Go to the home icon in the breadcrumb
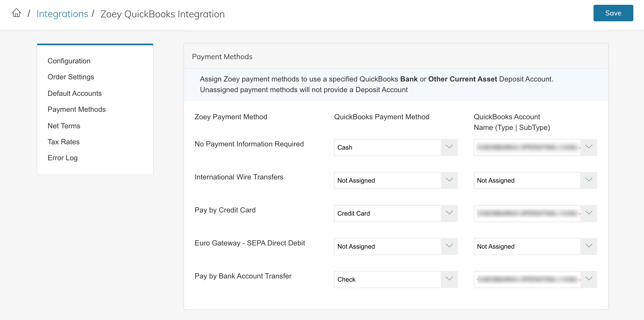Viewport: 644px width, 320px height. point(16,13)
